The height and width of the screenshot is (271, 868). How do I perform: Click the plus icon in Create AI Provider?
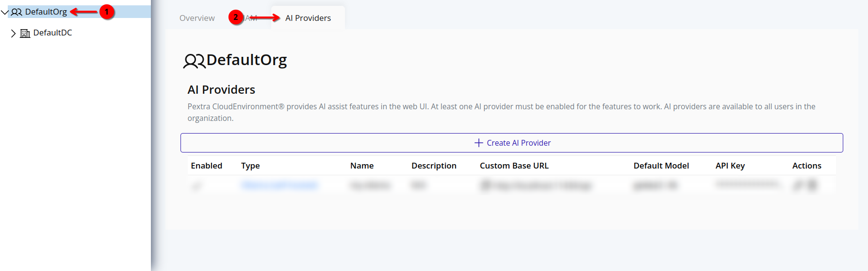click(478, 143)
